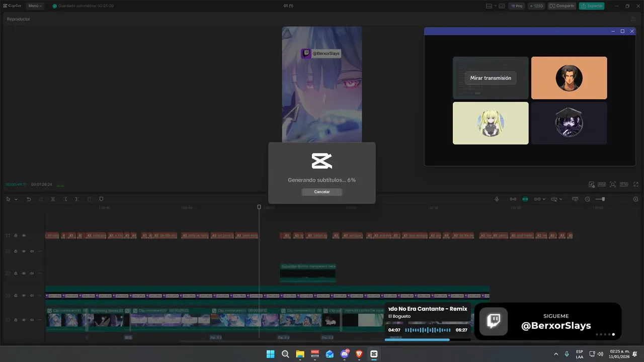Click the playhead marker on the timeline ruler
The image size is (644, 362).
tap(259, 207)
